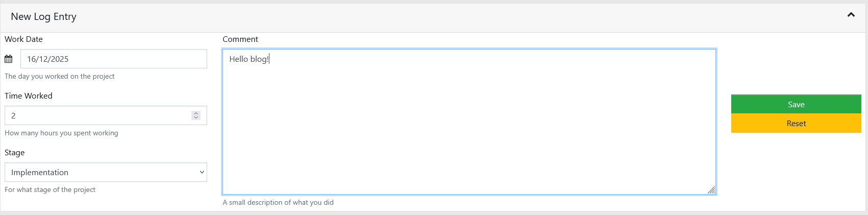
Task: Increase Time Worked using the up arrow
Action: (x=196, y=113)
